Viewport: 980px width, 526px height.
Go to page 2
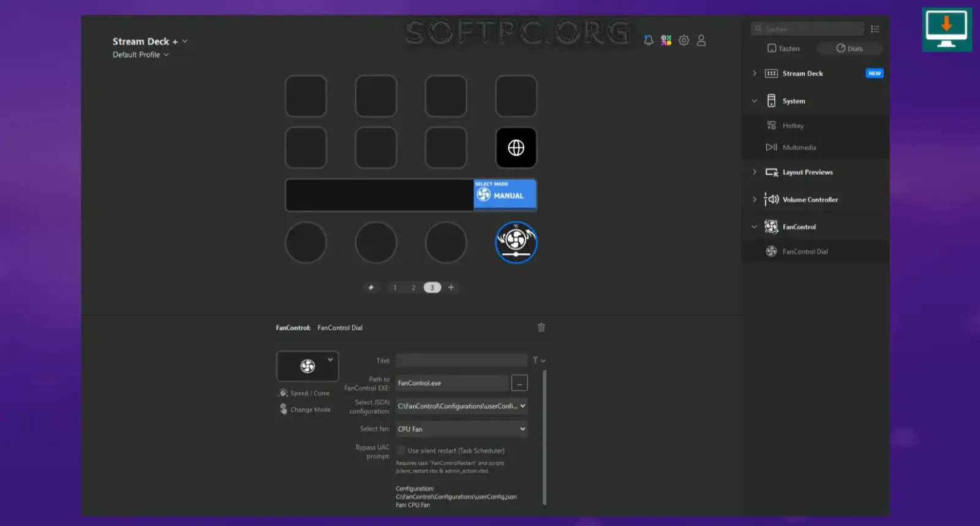[413, 288]
